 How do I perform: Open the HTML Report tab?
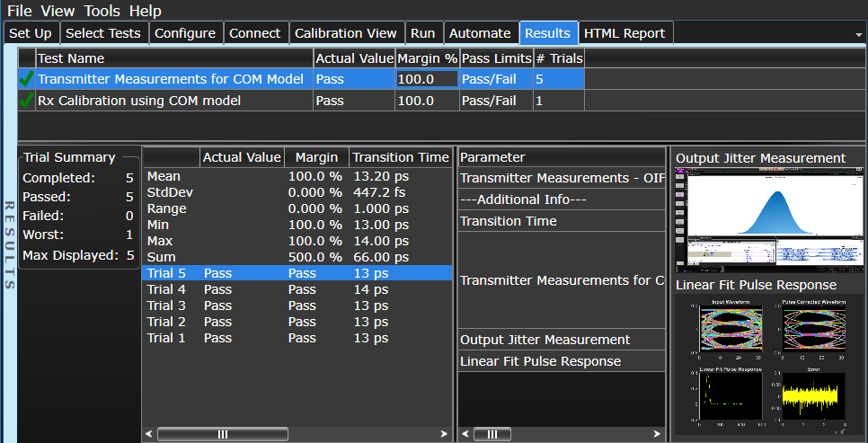[625, 33]
